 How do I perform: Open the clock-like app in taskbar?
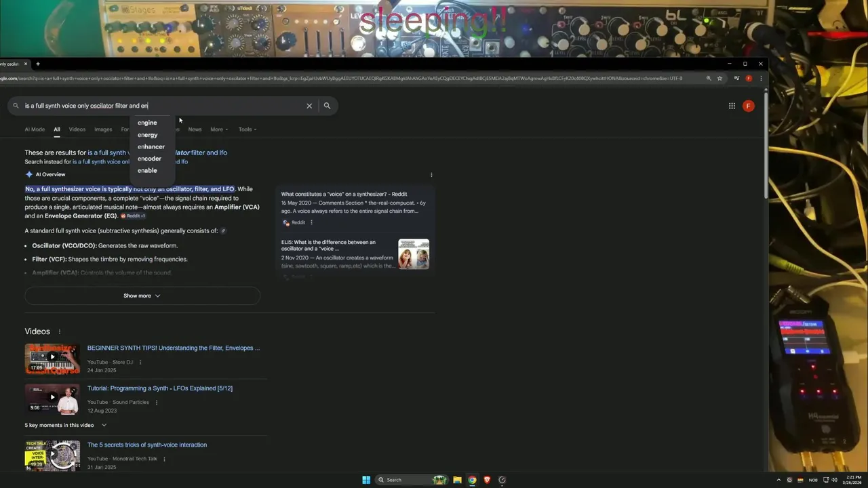[502, 480]
